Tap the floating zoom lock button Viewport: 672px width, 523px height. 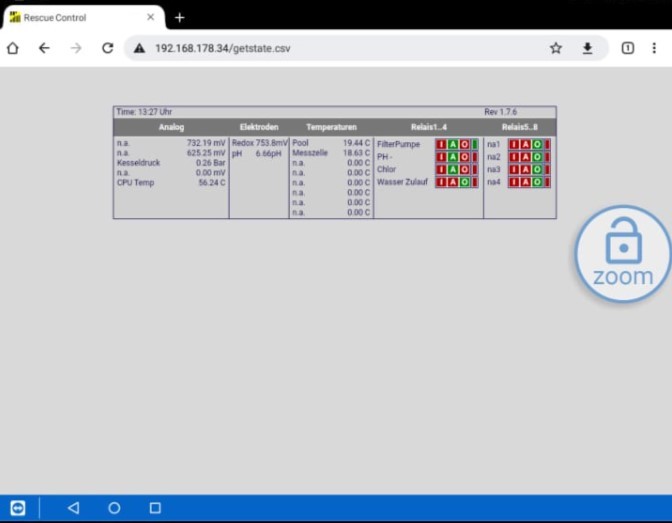(624, 254)
